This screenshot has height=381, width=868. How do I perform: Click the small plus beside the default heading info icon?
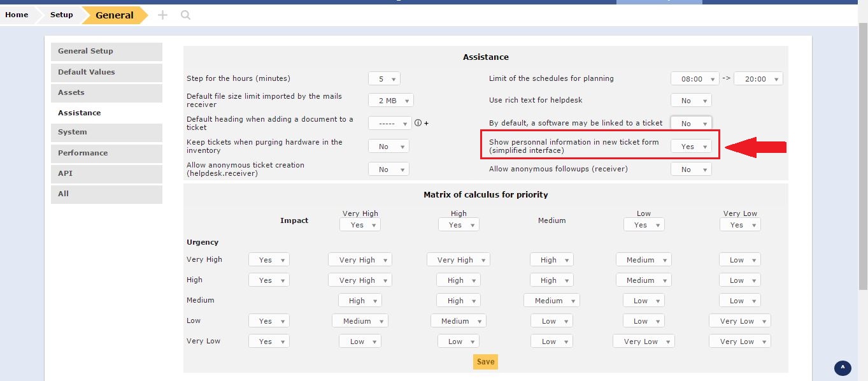[x=427, y=123]
